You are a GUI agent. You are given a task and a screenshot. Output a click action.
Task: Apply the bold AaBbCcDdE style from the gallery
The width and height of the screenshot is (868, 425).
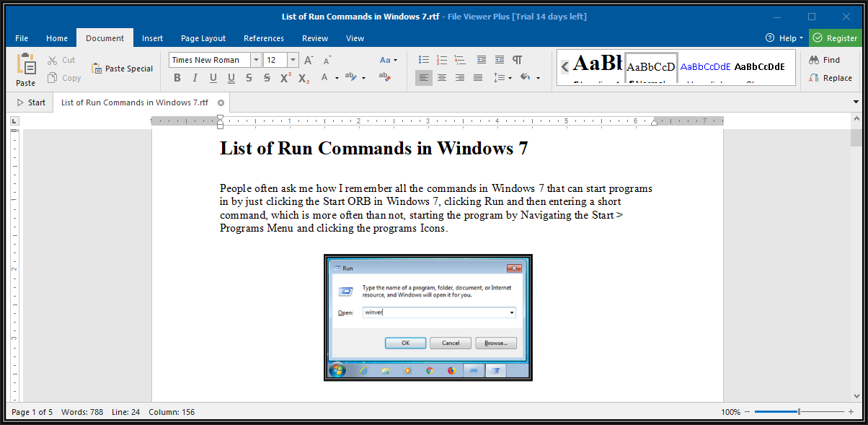(x=759, y=67)
